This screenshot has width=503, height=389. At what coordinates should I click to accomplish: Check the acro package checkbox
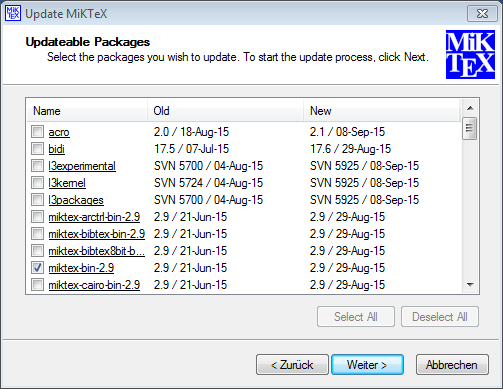tap(37, 132)
